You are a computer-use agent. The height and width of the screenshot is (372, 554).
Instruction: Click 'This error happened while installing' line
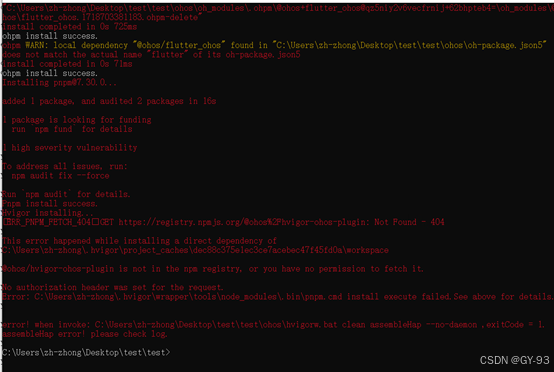[139, 241]
